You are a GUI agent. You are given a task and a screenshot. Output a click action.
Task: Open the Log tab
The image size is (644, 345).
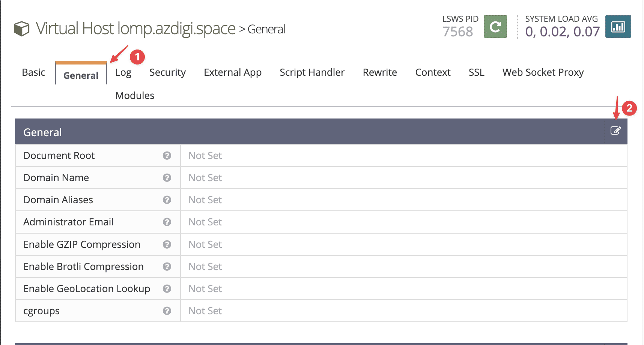click(x=123, y=72)
